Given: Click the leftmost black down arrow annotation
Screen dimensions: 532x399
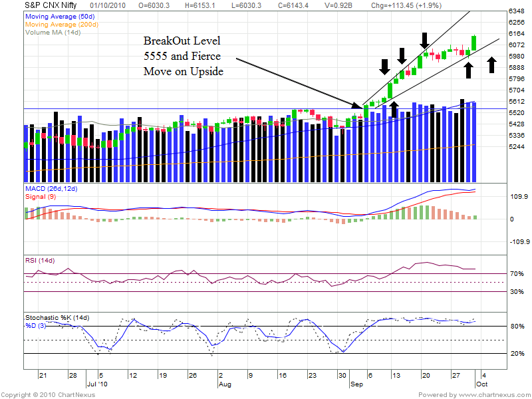Looking at the screenshot, I should [x=384, y=66].
